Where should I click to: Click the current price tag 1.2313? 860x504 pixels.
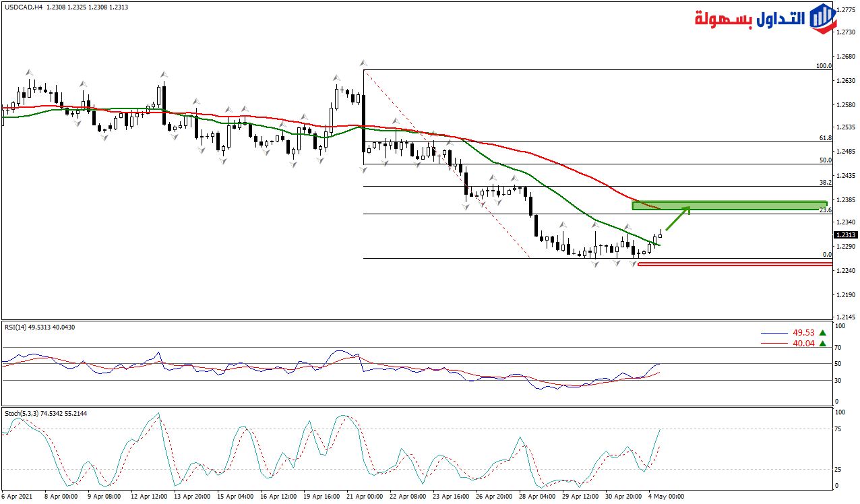(845, 235)
